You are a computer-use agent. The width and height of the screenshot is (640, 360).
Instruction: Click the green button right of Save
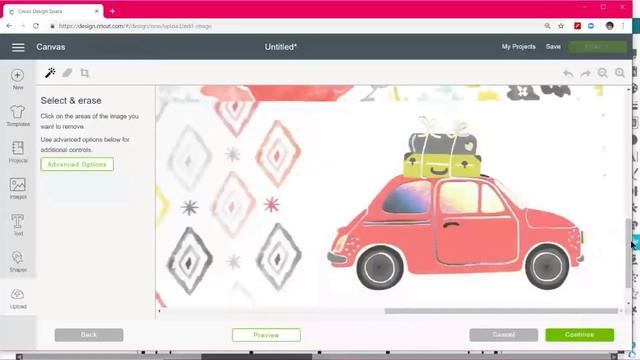(x=598, y=47)
